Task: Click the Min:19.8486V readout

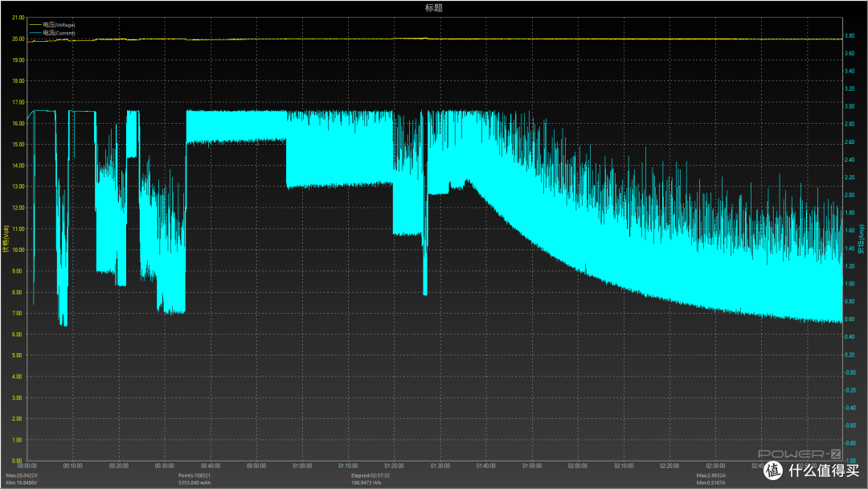Action: 22,483
